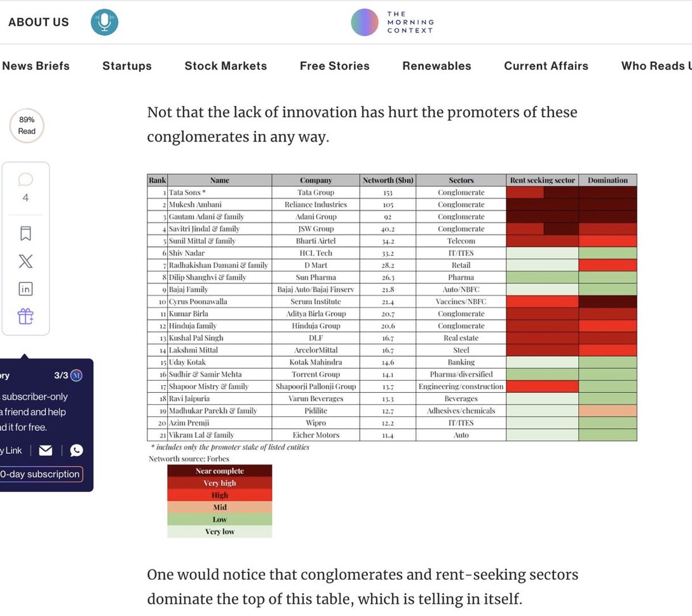
Task: Click 'D Mart' company cell
Action: (x=316, y=265)
